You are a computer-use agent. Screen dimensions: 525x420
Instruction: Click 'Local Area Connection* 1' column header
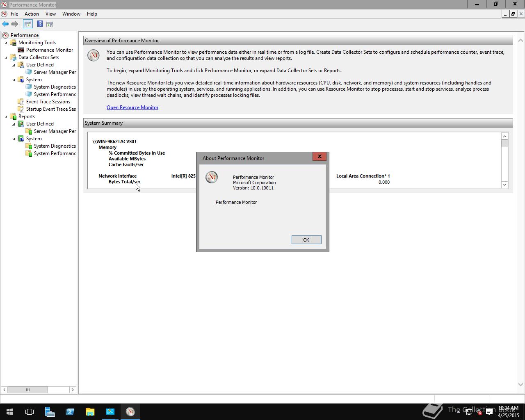coord(363,176)
